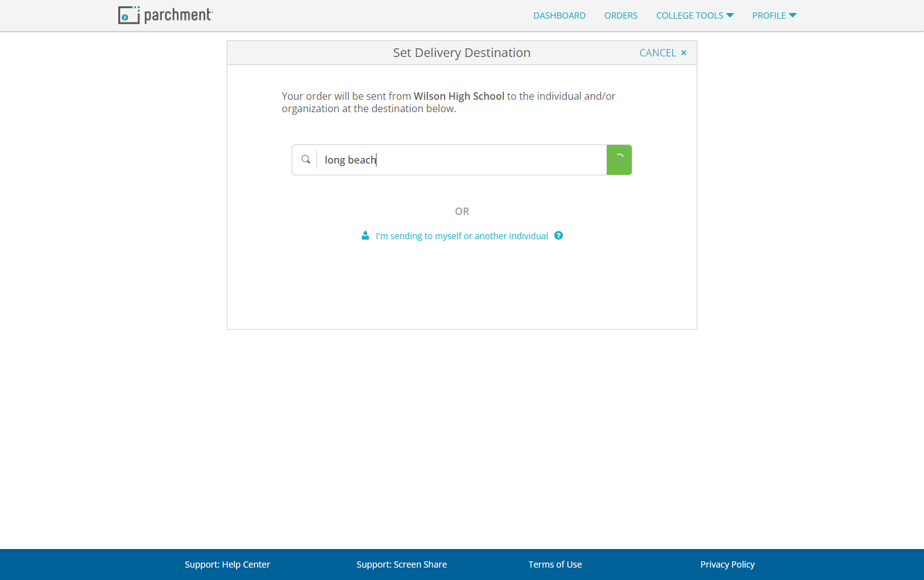This screenshot has height=580, width=924.
Task: Click the person icon beside individual link
Action: coord(365,236)
